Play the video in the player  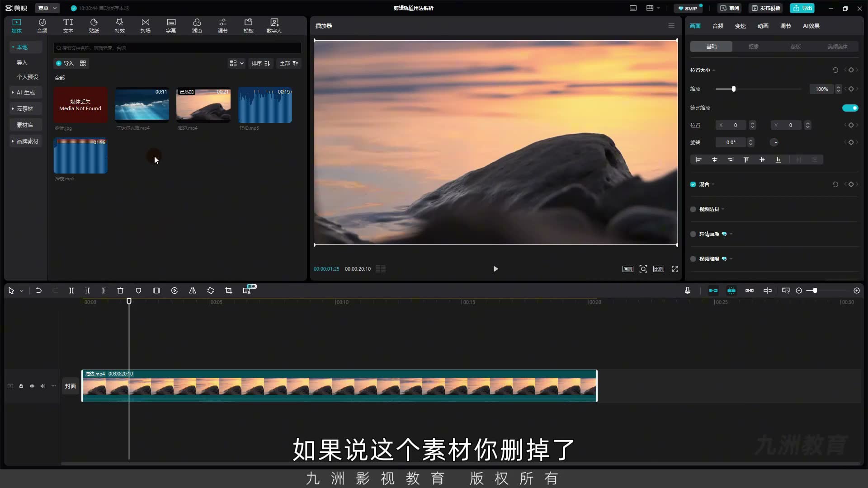coord(495,269)
